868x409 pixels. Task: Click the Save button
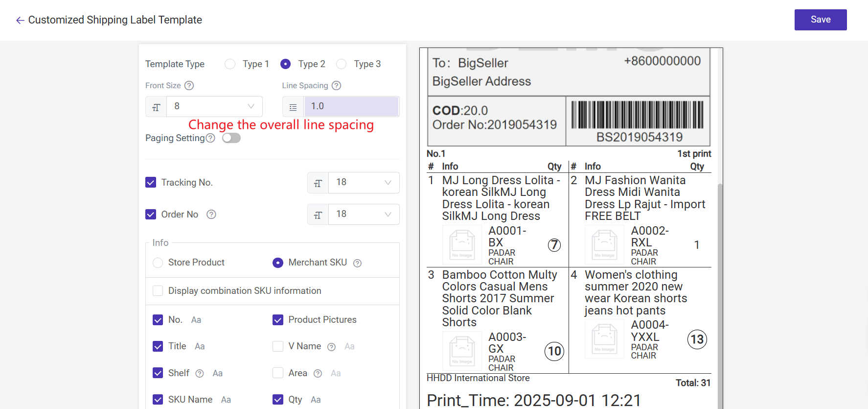821,20
